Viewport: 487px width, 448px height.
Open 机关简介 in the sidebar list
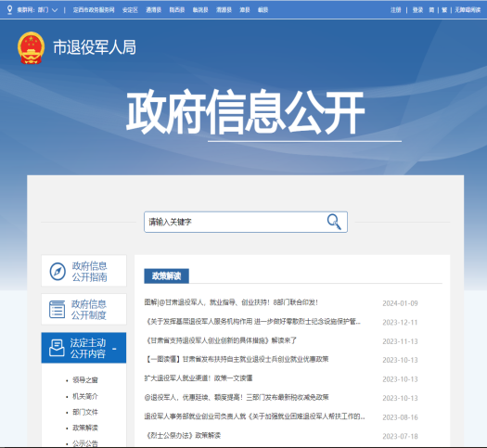point(85,396)
